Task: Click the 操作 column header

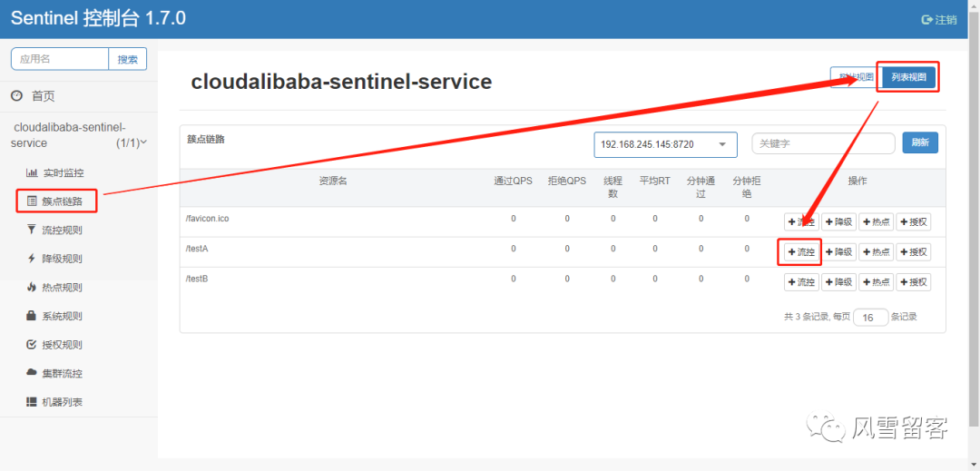Action: 857,181
